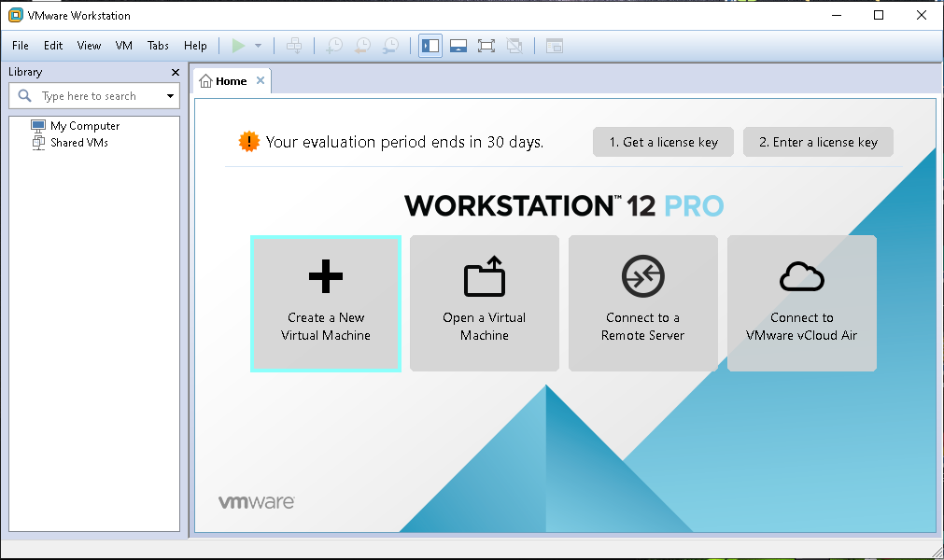Click the '2. Enter a license key' button
The height and width of the screenshot is (560, 944).
click(x=818, y=142)
